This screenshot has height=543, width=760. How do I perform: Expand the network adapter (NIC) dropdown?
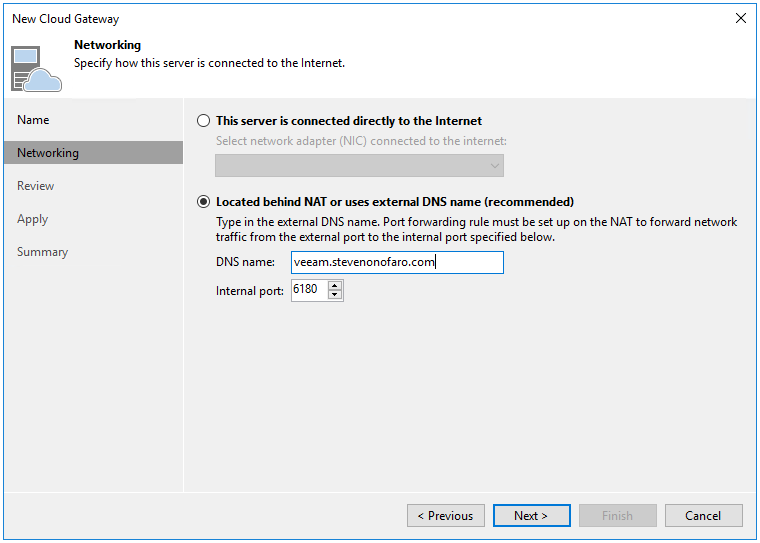click(359, 165)
